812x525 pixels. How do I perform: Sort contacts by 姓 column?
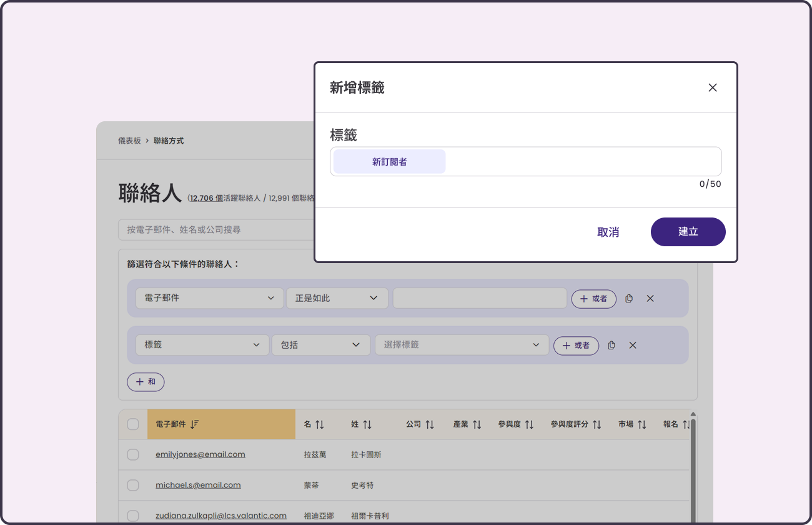click(x=367, y=424)
